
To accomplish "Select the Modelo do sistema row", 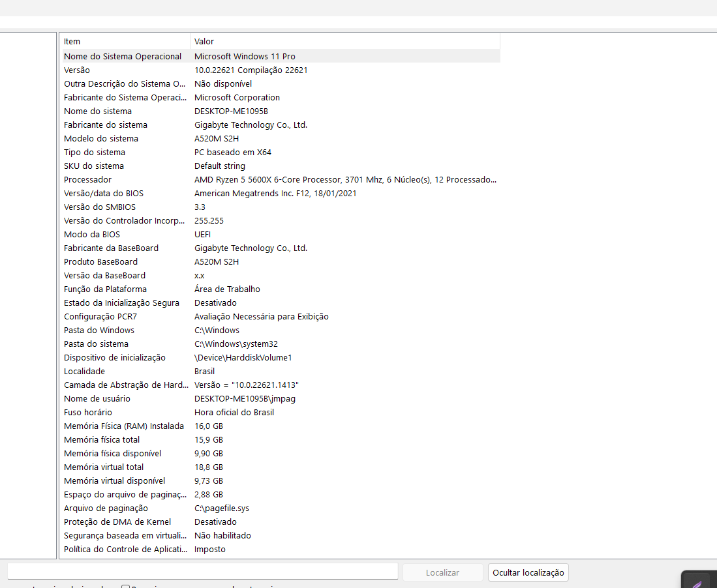I will [281, 138].
